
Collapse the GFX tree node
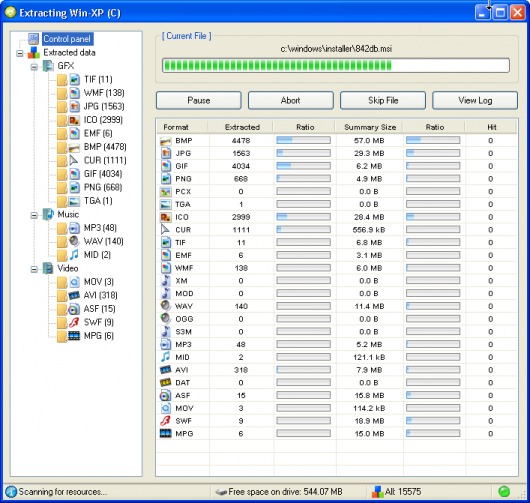(34, 67)
